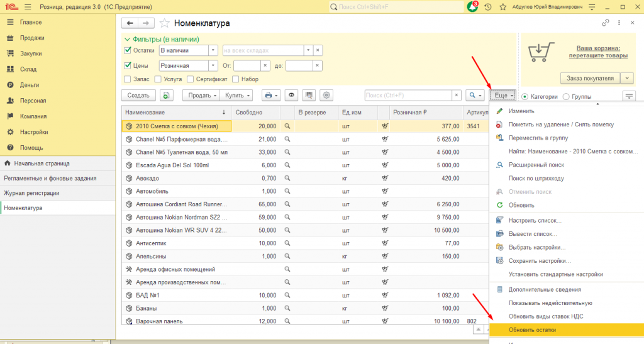Open Настройки section in sidebar
Viewport: 644px width, 344px height.
coord(34,132)
